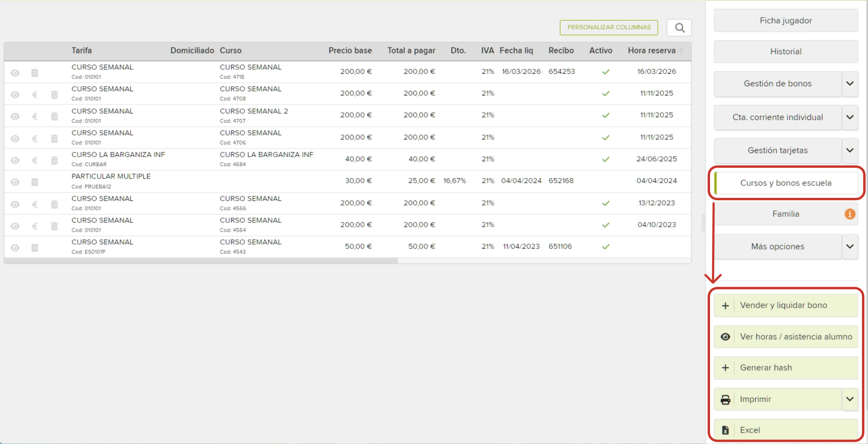Open the Historial section
The height and width of the screenshot is (444, 868).
(x=786, y=52)
